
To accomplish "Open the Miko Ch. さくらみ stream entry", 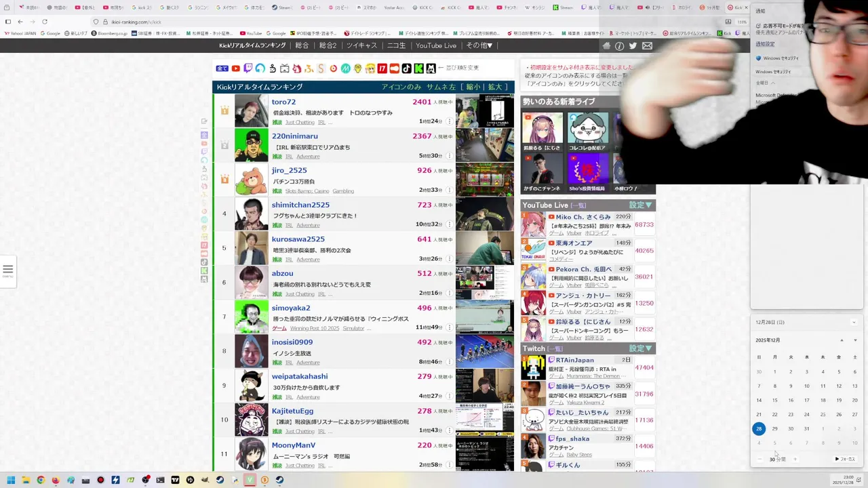I will [587, 225].
